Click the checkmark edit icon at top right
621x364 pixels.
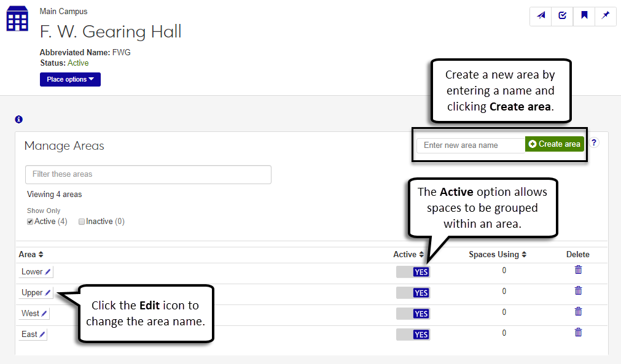click(563, 16)
